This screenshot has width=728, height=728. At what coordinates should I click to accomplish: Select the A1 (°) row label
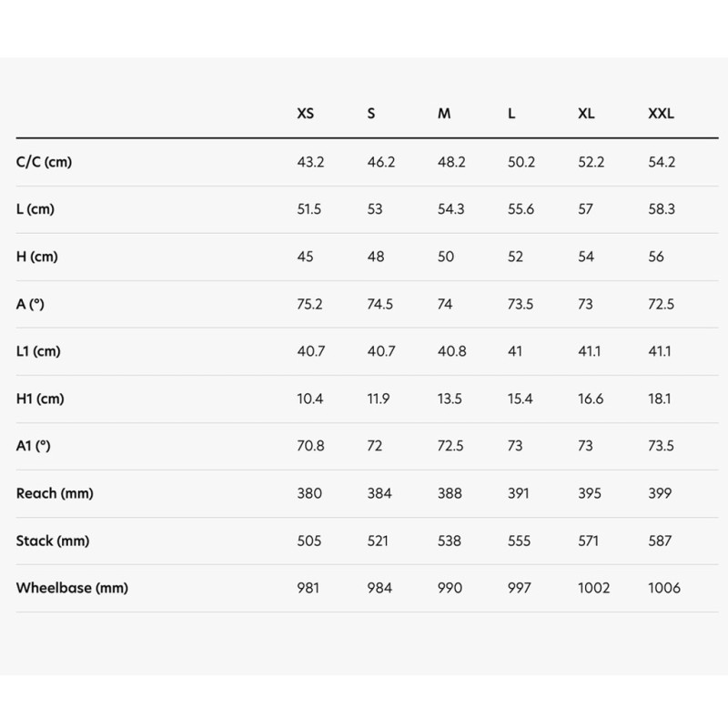[x=34, y=446]
